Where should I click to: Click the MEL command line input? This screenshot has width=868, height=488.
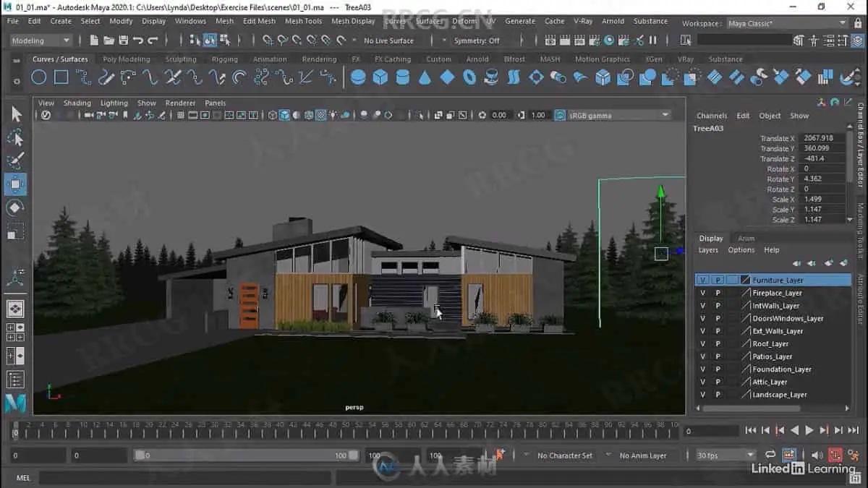click(184, 478)
